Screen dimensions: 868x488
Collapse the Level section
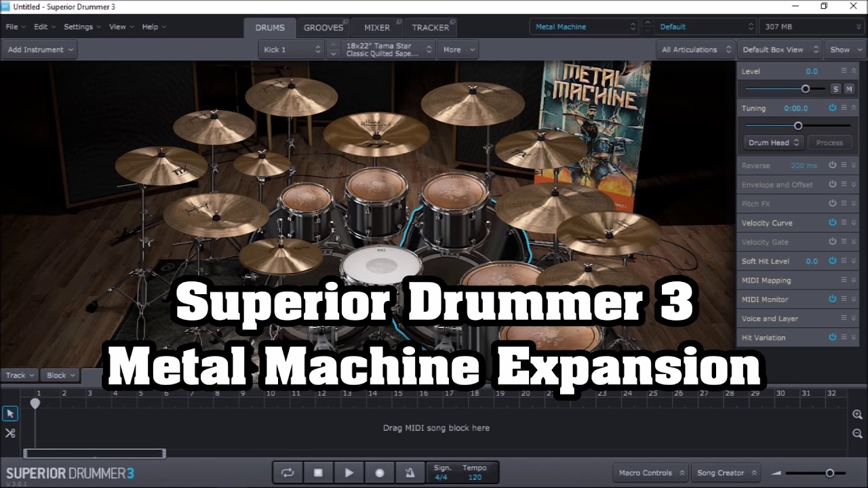click(x=853, y=70)
